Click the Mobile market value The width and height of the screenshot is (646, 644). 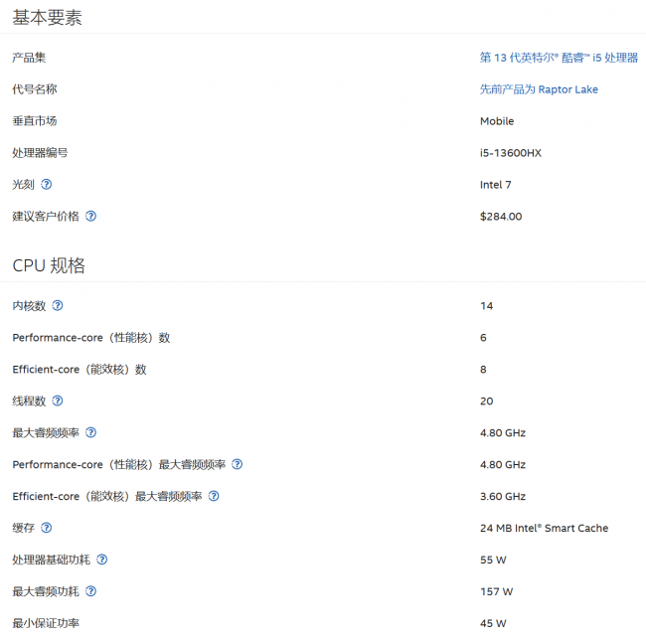coord(497,121)
